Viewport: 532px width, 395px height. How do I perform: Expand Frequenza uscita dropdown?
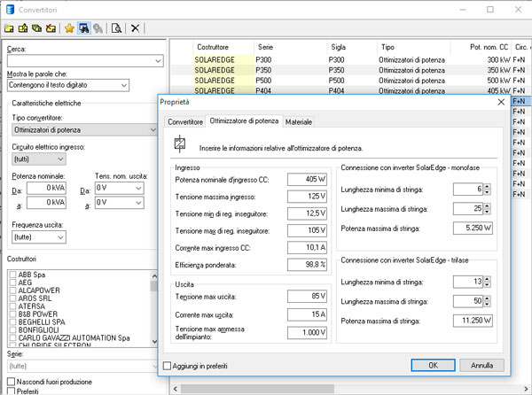coord(60,237)
